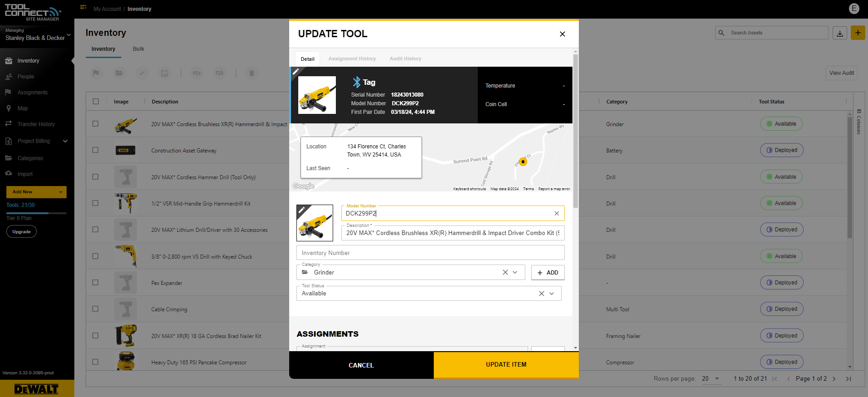Clear the Grinder category selection
The image size is (868, 397).
coord(505,272)
